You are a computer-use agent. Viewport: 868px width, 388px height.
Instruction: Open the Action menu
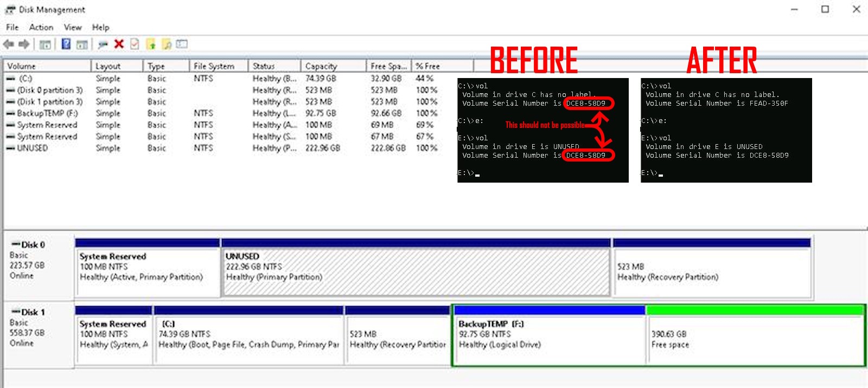[x=41, y=27]
